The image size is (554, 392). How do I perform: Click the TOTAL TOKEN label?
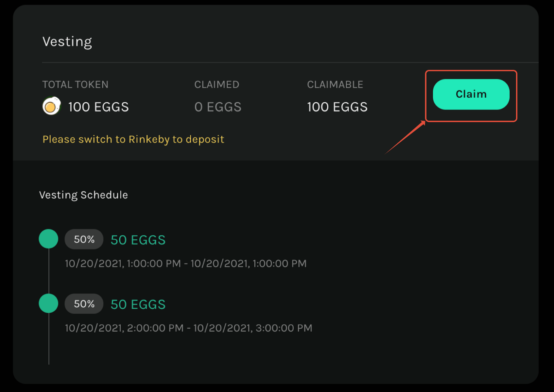pos(75,84)
